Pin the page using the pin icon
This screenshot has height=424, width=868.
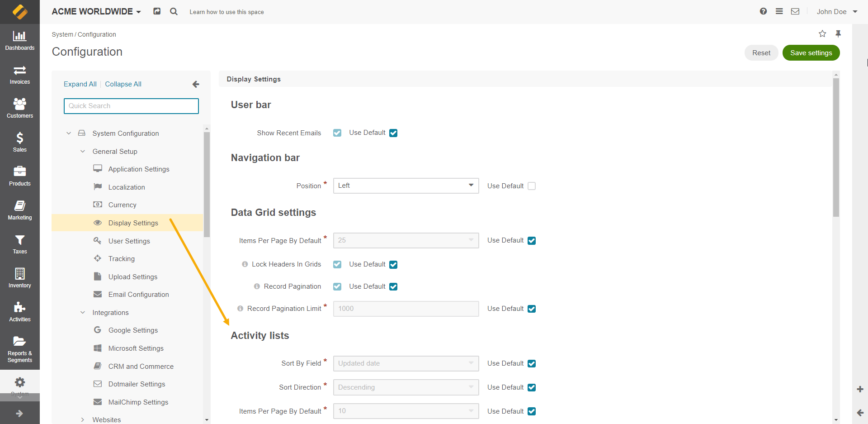coord(838,34)
